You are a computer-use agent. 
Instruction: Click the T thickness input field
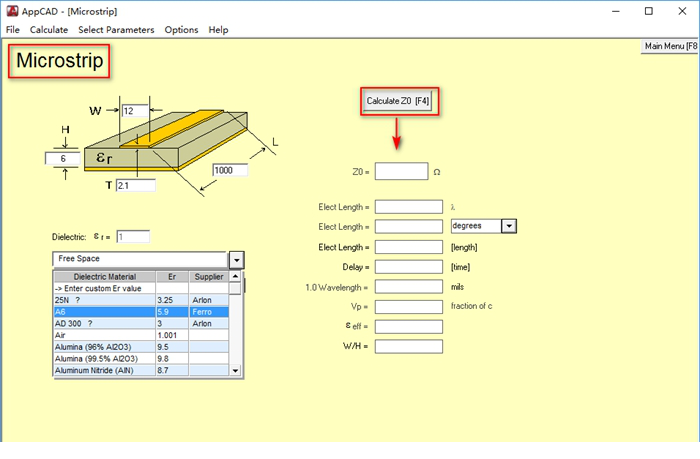pyautogui.click(x=136, y=185)
